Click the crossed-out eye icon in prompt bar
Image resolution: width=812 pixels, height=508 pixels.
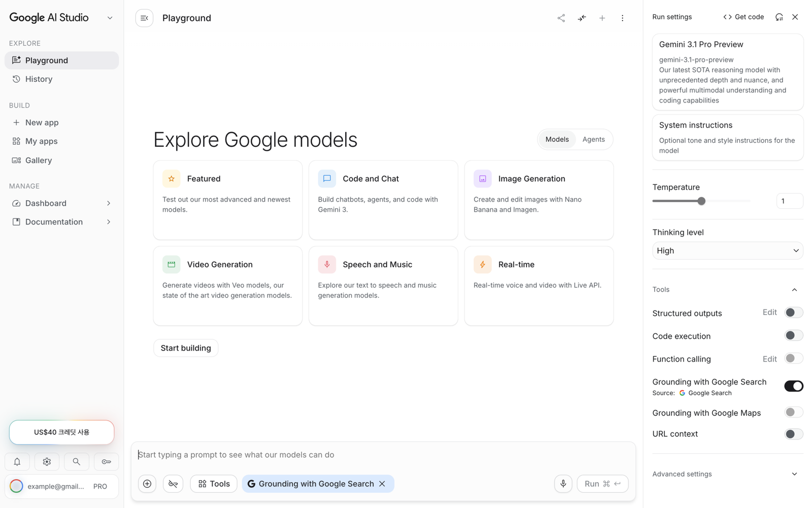click(x=173, y=484)
